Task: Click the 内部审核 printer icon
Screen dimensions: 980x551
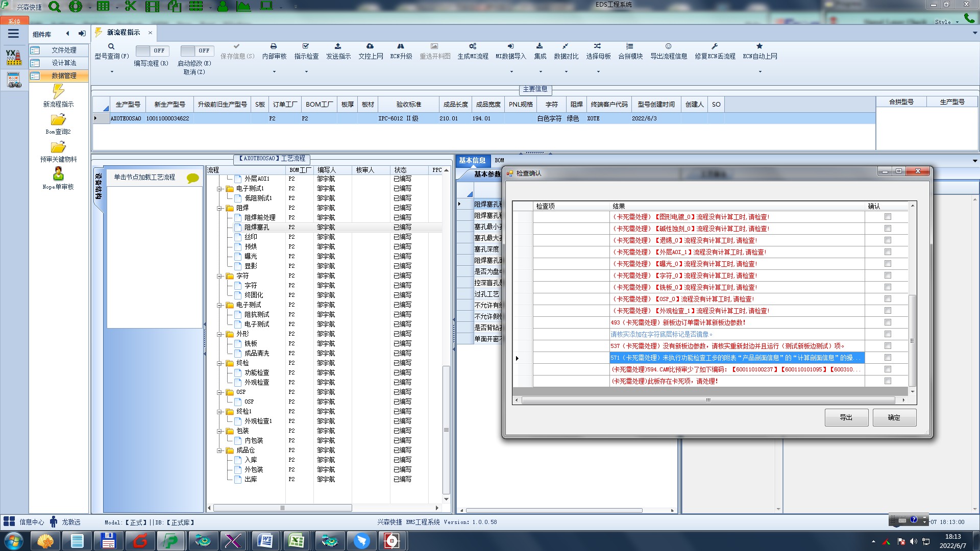Action: pos(274,46)
